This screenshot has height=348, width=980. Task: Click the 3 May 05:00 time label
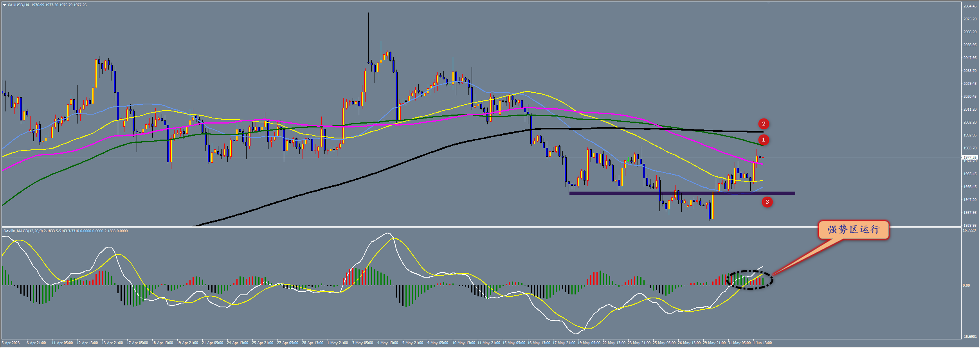(x=362, y=343)
